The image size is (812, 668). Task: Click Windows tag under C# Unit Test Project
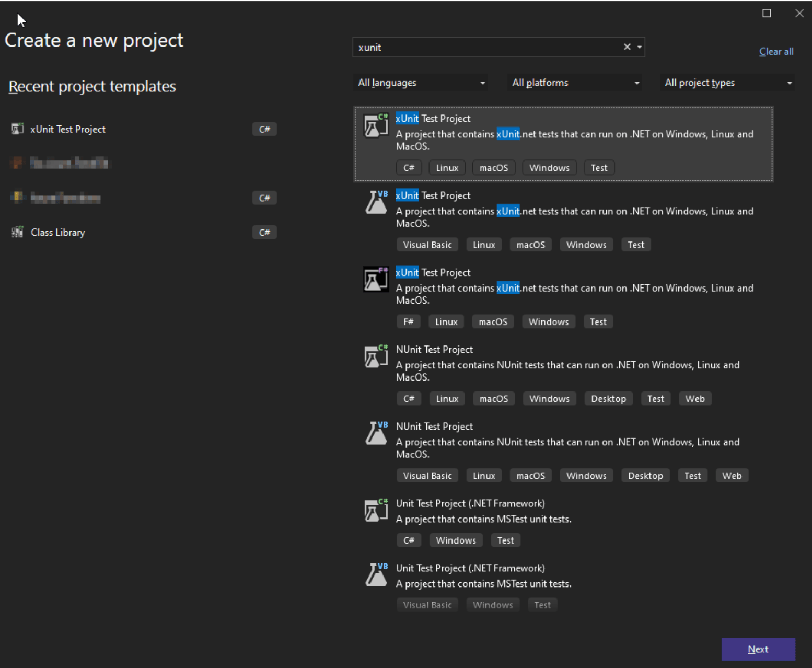point(456,540)
